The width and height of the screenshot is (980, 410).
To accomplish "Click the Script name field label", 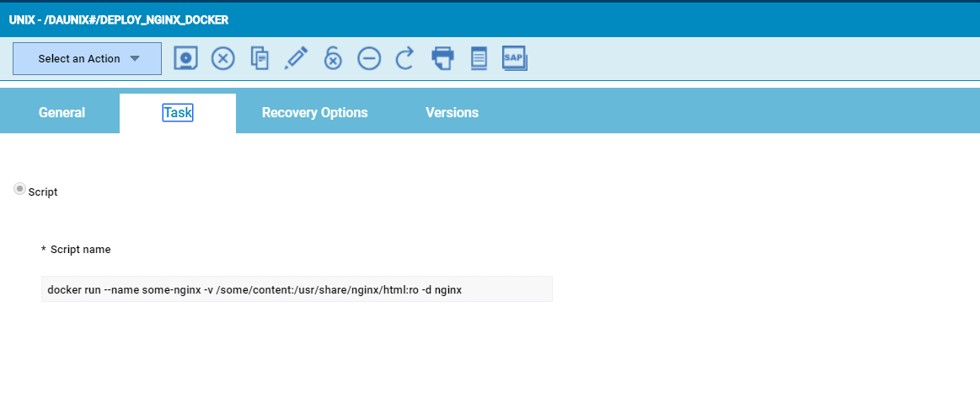I will pyautogui.click(x=80, y=250).
